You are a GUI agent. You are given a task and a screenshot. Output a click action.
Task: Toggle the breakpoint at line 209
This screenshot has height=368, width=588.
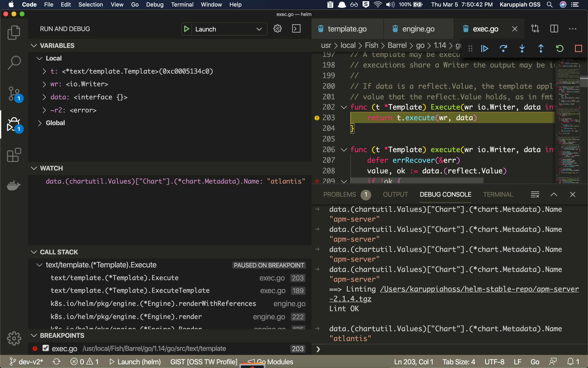point(317,181)
